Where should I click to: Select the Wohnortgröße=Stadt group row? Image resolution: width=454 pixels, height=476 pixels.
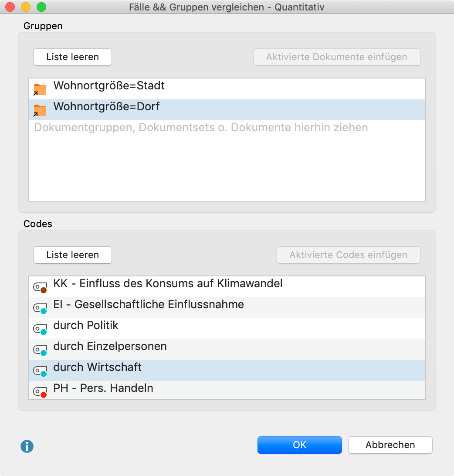pos(109,86)
